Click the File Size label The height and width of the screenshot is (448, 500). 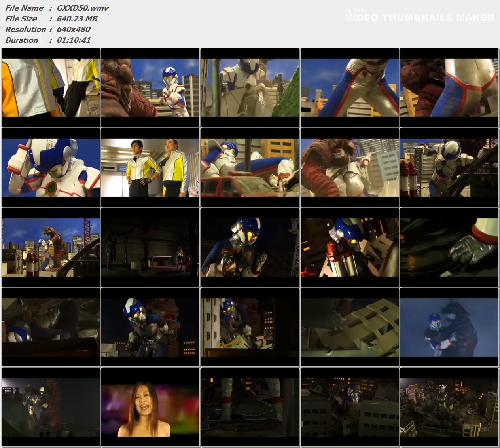click(21, 19)
